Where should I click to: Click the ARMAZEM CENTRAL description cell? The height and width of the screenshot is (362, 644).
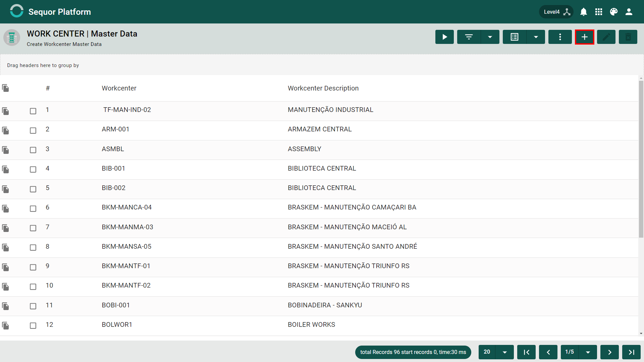pos(320,129)
